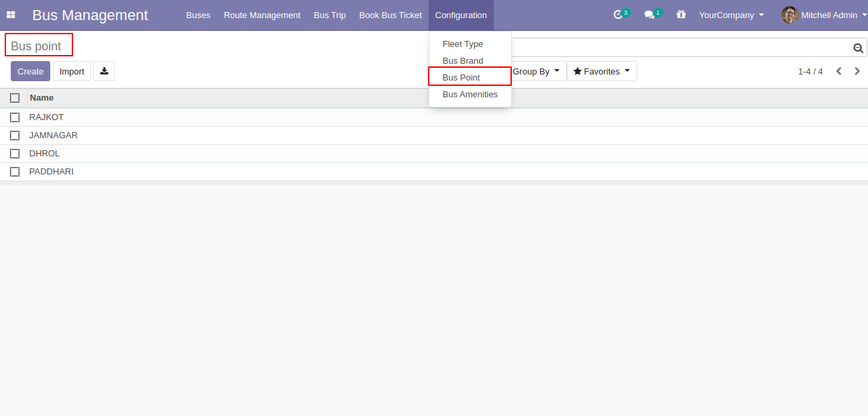The width and height of the screenshot is (868, 416).
Task: Go to previous page arrow
Action: click(x=838, y=71)
